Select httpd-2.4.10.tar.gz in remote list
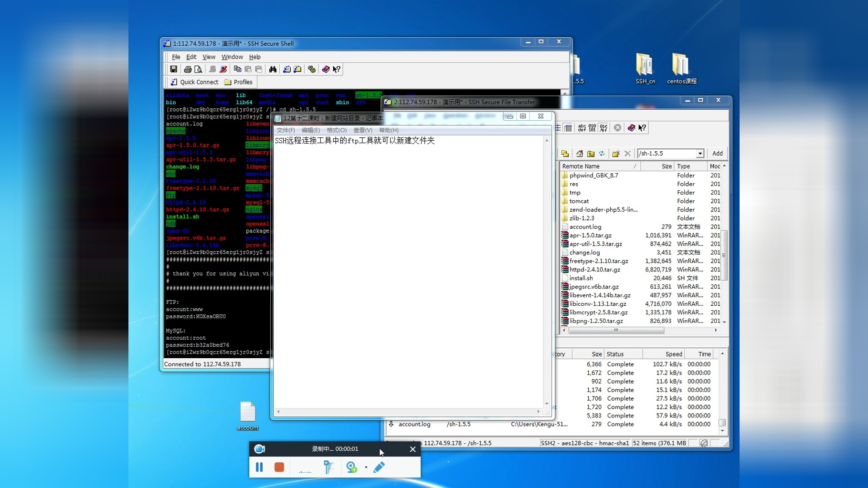868x488 pixels. [594, 270]
